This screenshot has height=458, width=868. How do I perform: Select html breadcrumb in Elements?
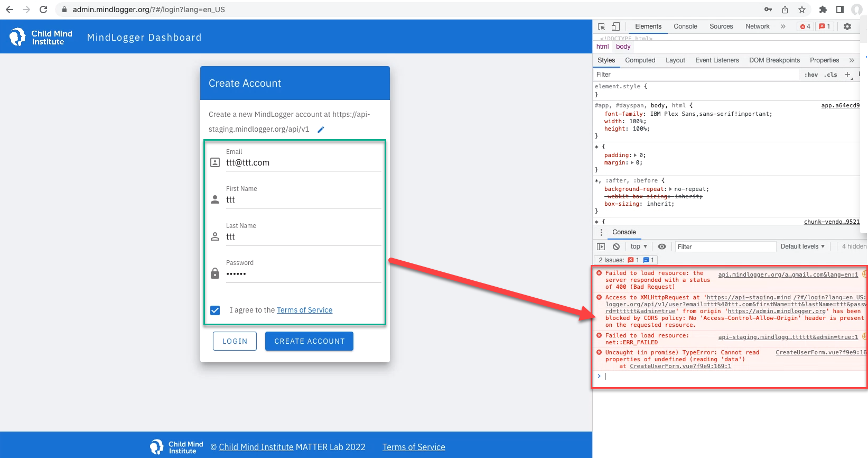(x=602, y=47)
